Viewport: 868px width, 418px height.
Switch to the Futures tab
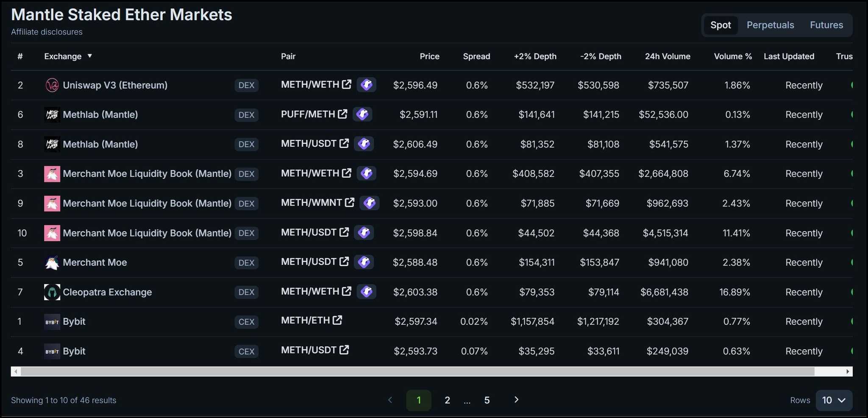pos(826,25)
